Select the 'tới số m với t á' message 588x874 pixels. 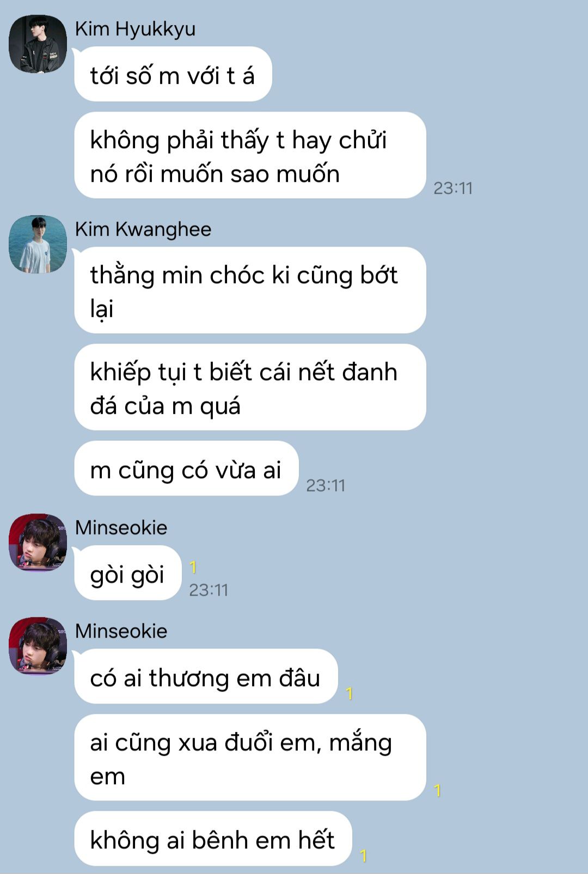point(173,74)
